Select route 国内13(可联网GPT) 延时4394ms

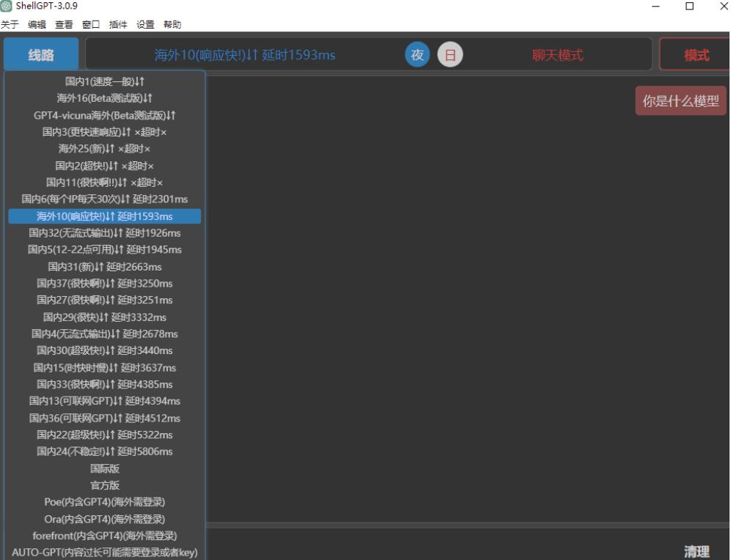point(104,401)
